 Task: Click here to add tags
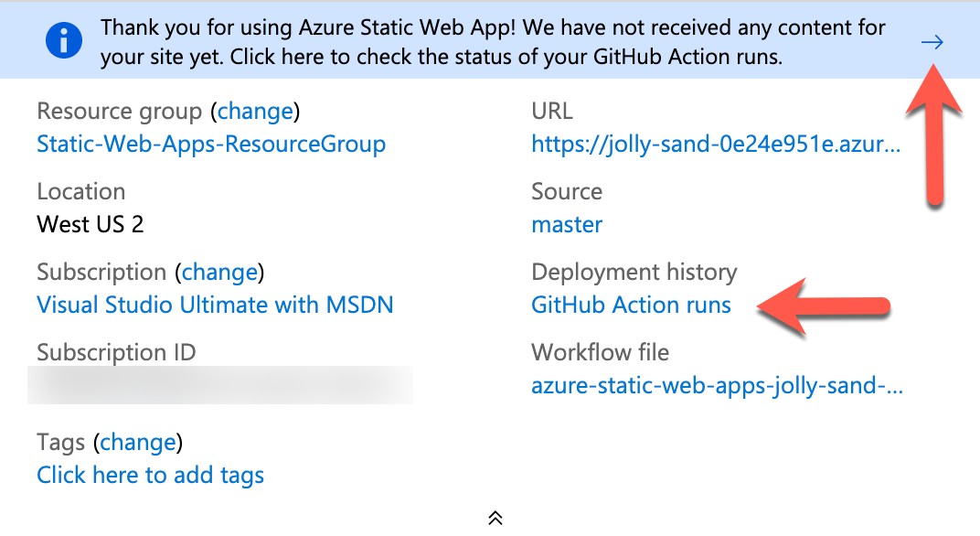(150, 475)
